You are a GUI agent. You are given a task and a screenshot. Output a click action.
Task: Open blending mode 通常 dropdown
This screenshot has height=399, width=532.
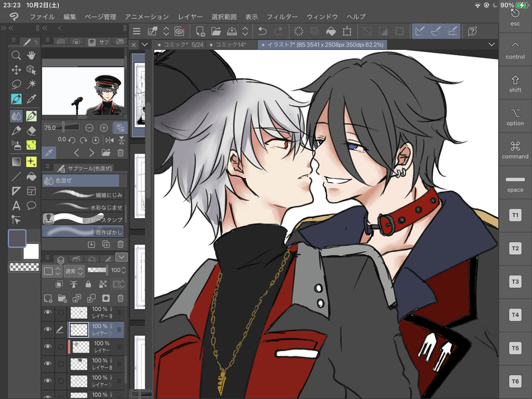74,271
